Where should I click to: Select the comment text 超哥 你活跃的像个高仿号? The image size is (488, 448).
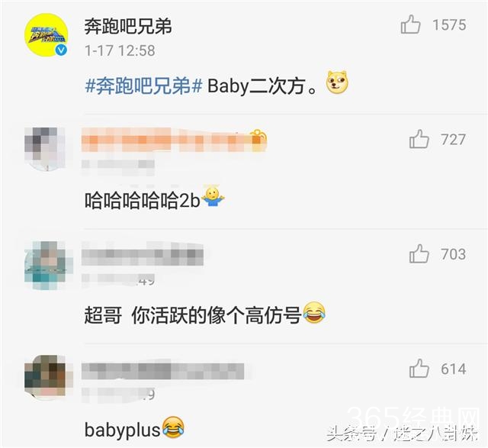193,315
